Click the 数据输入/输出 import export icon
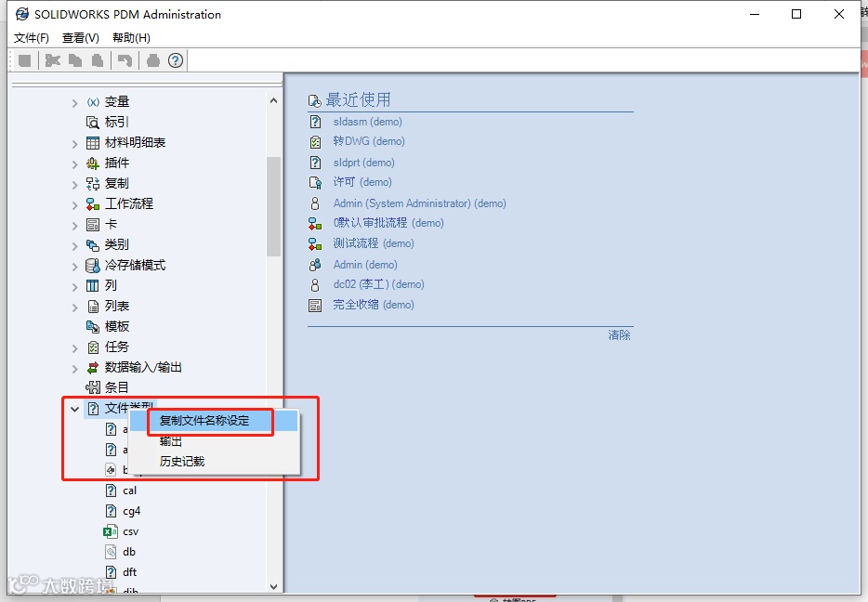The width and height of the screenshot is (868, 602). 93,367
